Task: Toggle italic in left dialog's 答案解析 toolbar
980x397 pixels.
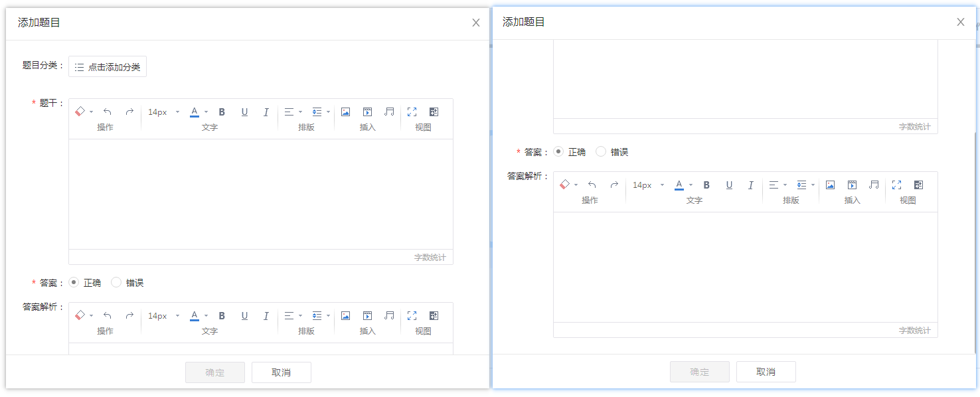Action: pos(266,315)
